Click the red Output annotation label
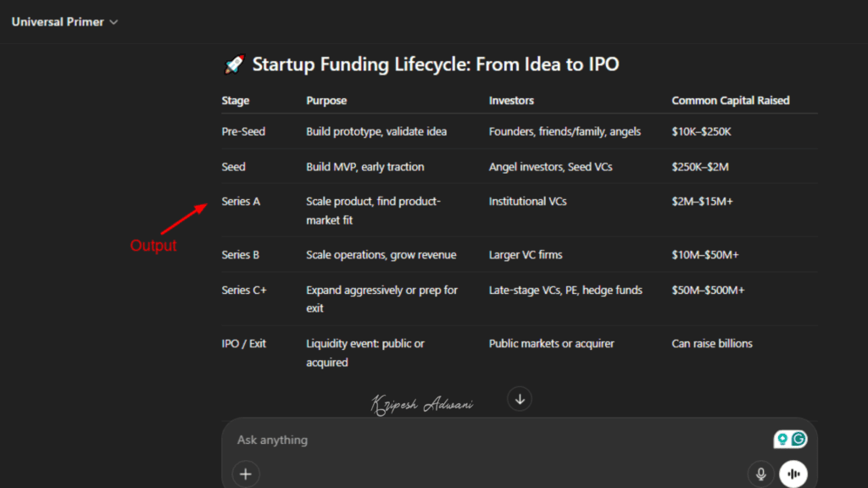 pos(153,246)
